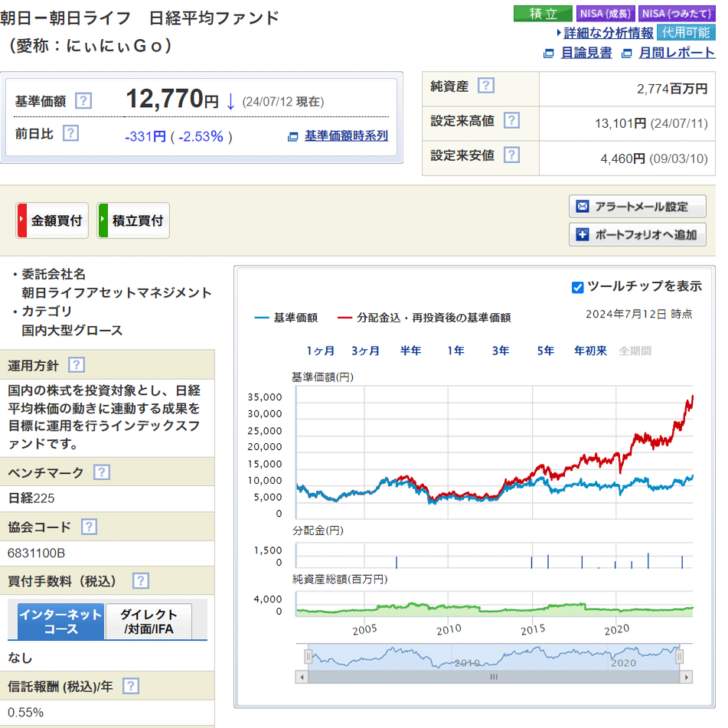Viewport: 728px width, 728px height.
Task: Click net assets value 2,774百万円
Action: (x=672, y=89)
